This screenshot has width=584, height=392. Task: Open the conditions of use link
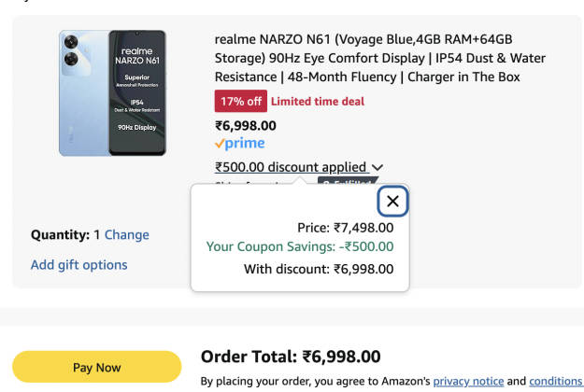pyautogui.click(x=555, y=381)
